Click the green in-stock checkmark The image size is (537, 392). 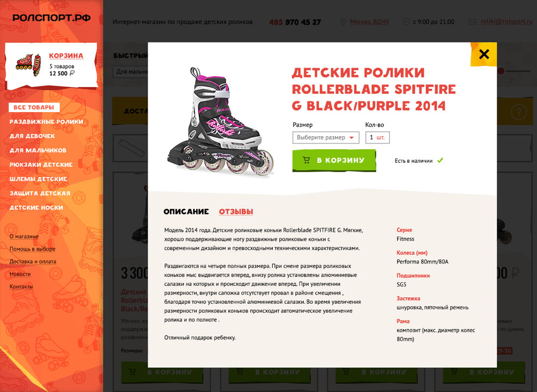(440, 160)
